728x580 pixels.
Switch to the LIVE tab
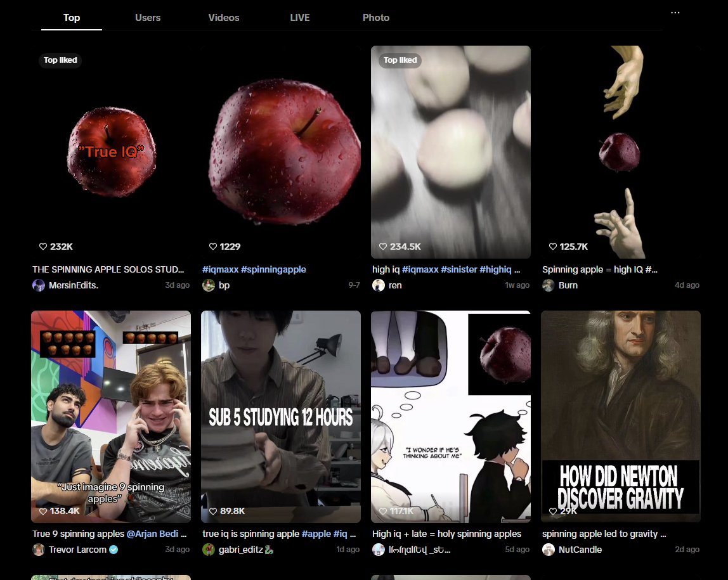[300, 18]
